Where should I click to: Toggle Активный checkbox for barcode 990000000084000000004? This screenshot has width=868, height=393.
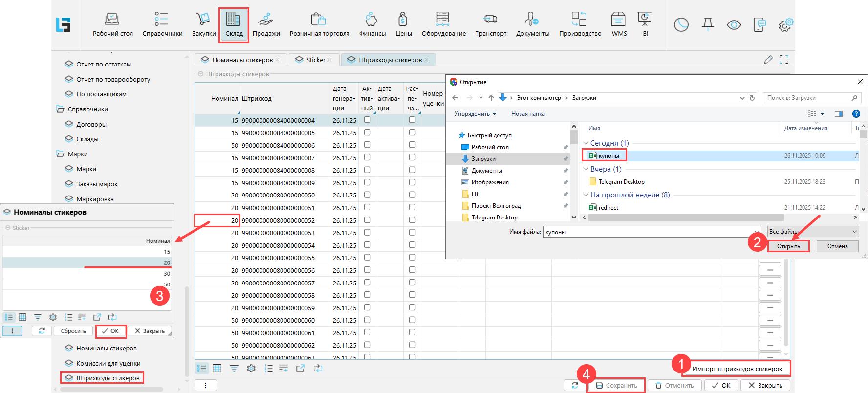(367, 120)
